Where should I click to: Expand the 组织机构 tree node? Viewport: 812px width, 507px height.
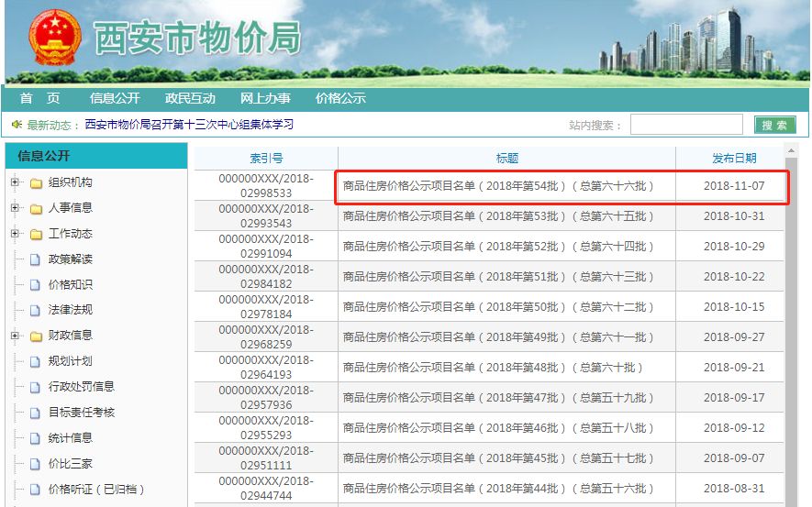click(x=15, y=182)
